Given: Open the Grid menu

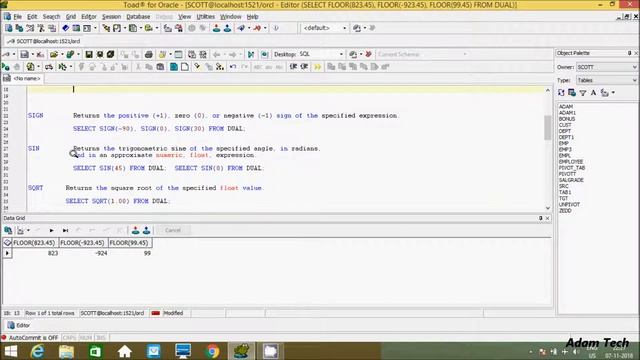Looking at the screenshot, I should [x=71, y=17].
